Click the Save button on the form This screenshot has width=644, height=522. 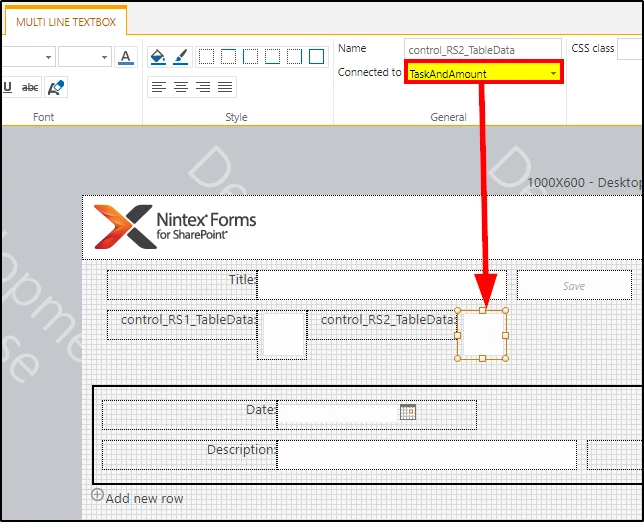click(x=574, y=285)
